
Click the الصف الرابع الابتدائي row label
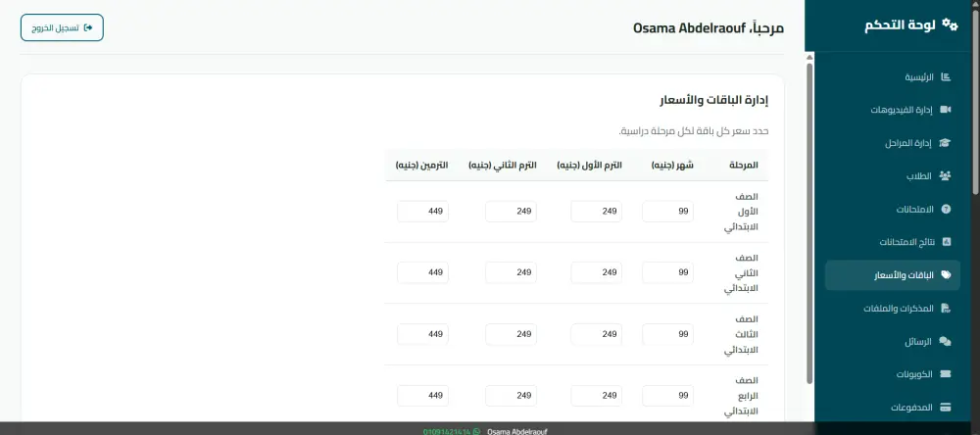(741, 396)
